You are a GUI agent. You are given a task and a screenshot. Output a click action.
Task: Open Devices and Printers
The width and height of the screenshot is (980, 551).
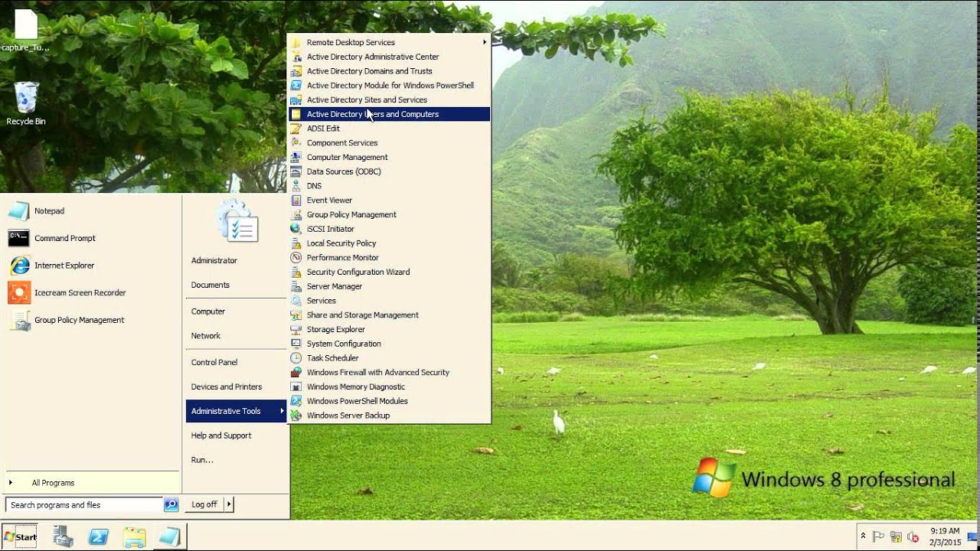point(236,387)
